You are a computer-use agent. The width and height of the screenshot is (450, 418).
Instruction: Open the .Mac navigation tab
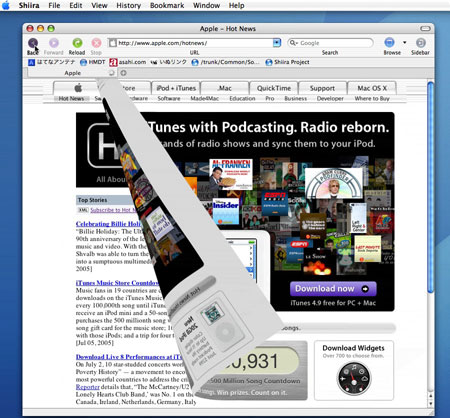click(225, 88)
